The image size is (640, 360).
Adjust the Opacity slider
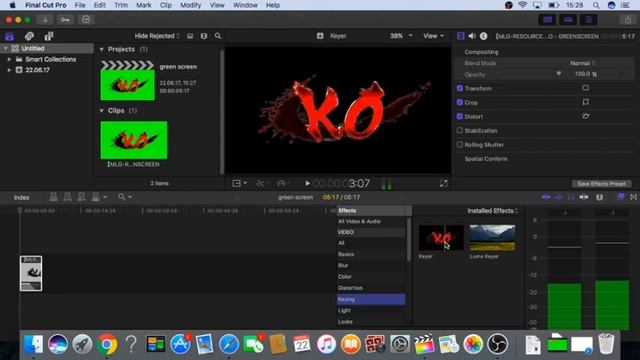tap(558, 74)
